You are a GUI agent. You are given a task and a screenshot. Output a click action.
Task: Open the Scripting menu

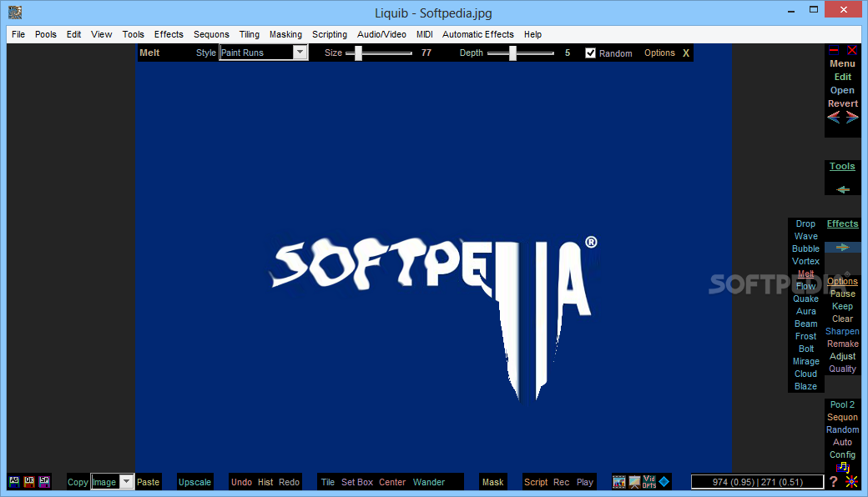[x=330, y=34]
